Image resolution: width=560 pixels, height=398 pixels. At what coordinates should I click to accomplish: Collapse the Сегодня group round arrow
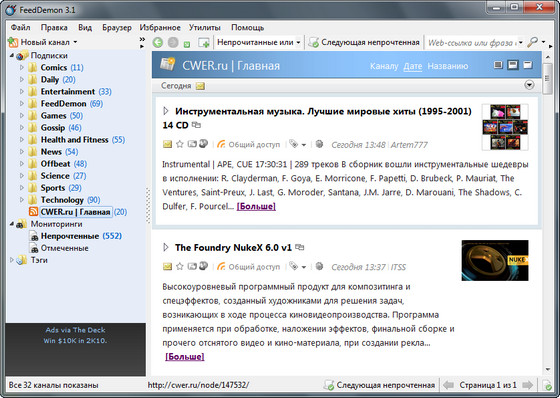point(529,85)
